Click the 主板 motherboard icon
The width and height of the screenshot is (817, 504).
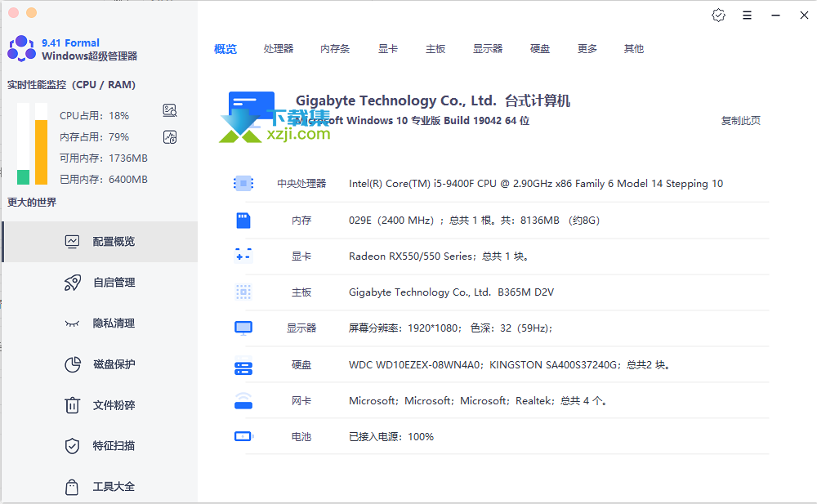click(243, 292)
